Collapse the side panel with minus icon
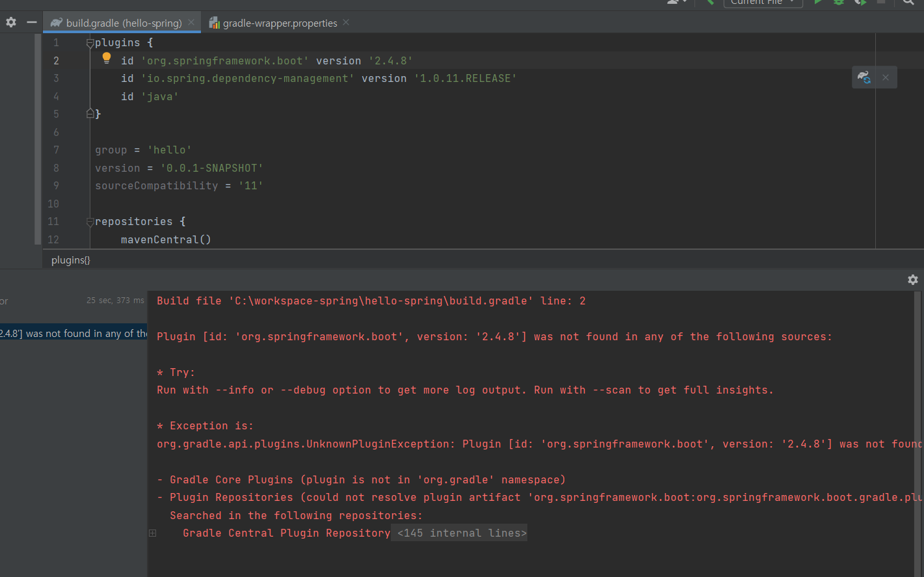 pos(32,22)
